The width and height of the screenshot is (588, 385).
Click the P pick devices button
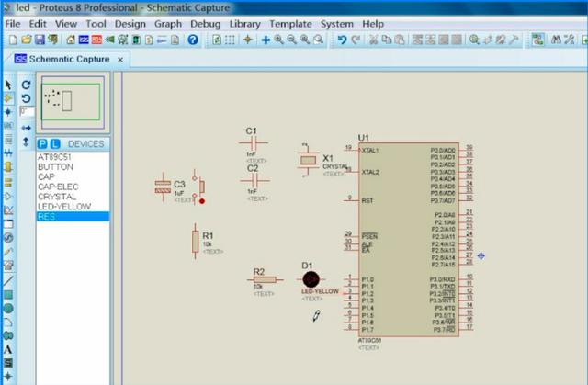[42, 144]
